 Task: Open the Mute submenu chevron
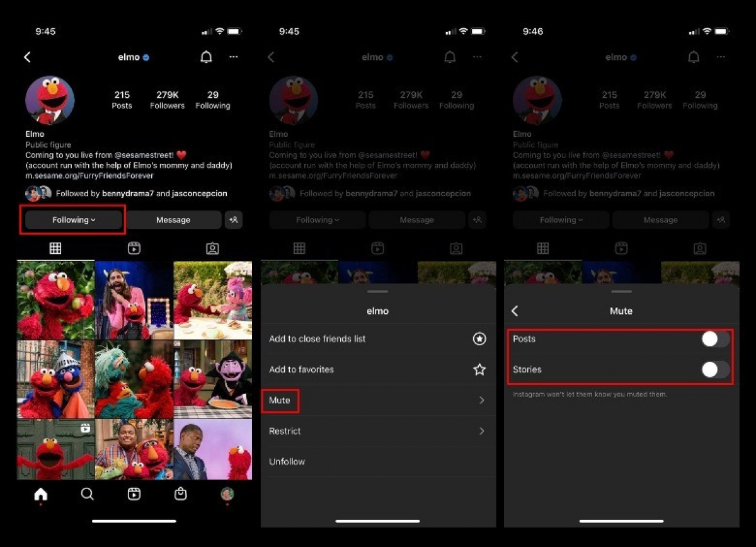click(x=482, y=400)
